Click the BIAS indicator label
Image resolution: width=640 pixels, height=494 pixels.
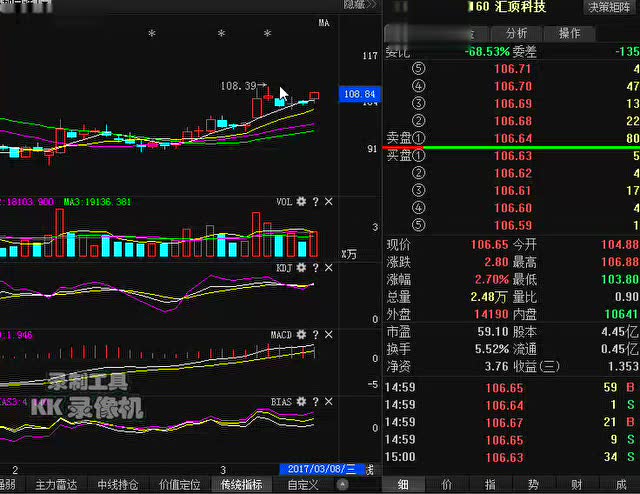tap(281, 402)
